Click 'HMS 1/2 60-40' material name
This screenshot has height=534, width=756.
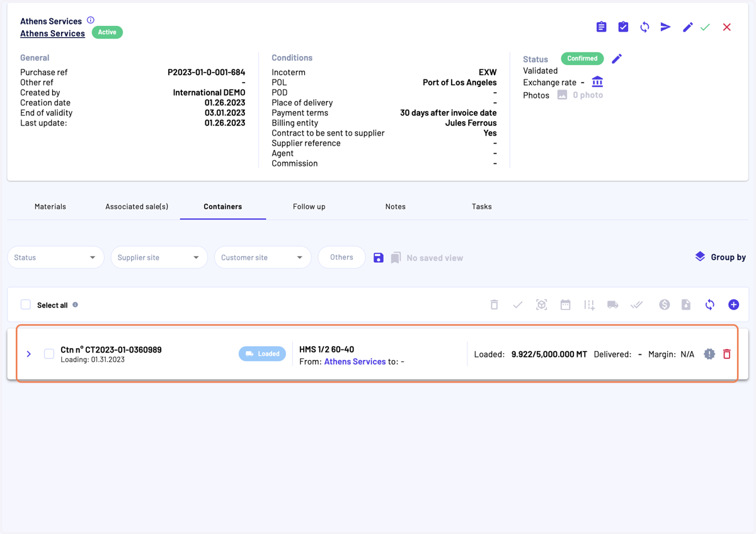[x=326, y=349]
